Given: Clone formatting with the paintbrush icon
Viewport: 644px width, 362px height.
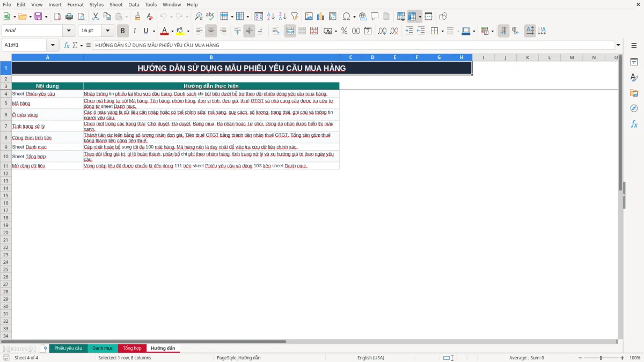Looking at the screenshot, I should [137, 17].
